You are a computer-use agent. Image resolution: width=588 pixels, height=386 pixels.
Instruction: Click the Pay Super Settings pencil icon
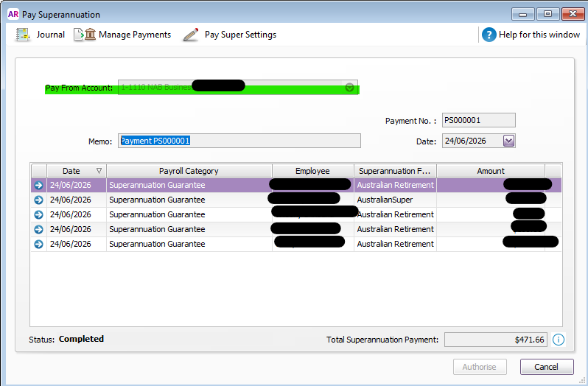(x=191, y=35)
